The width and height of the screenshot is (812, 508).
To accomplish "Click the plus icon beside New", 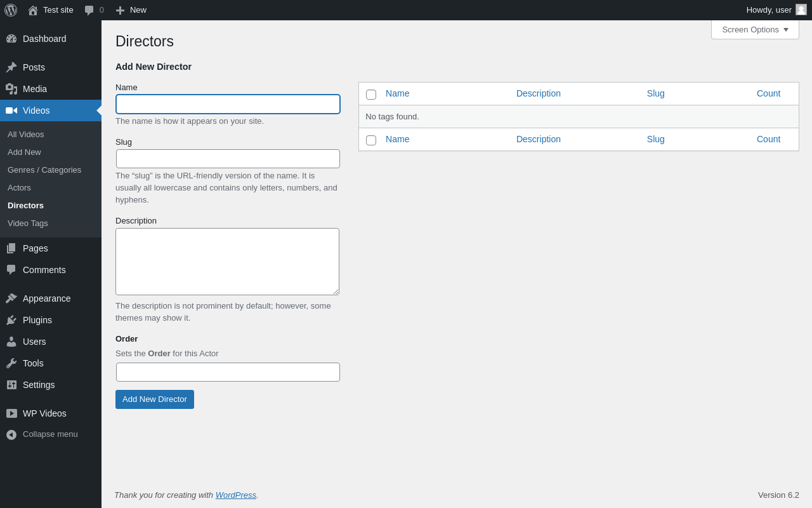I will coord(120,10).
